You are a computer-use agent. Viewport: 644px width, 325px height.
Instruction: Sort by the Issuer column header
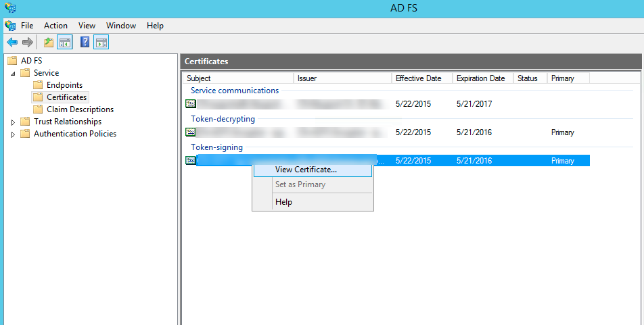342,78
